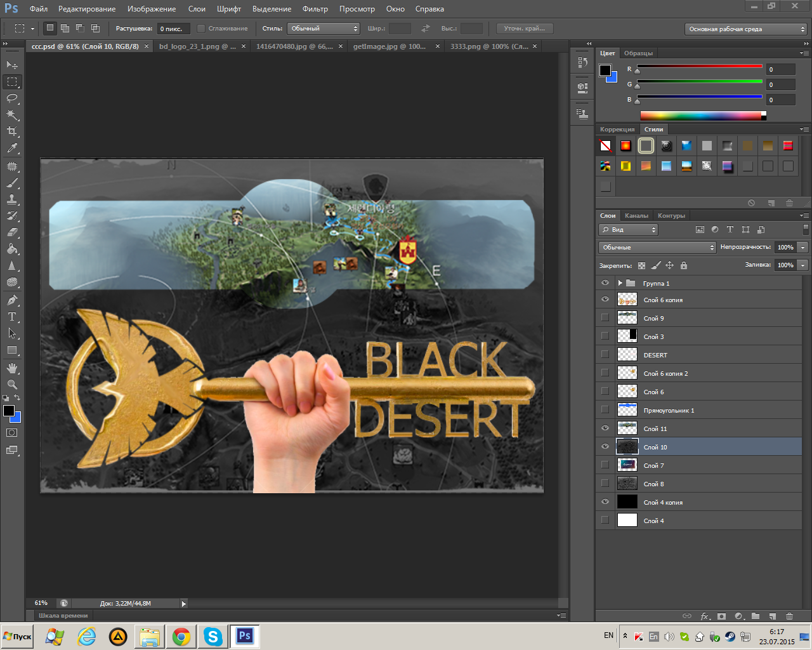This screenshot has height=650, width=812.
Task: Open the Вид layer filter dropdown
Action: [628, 230]
